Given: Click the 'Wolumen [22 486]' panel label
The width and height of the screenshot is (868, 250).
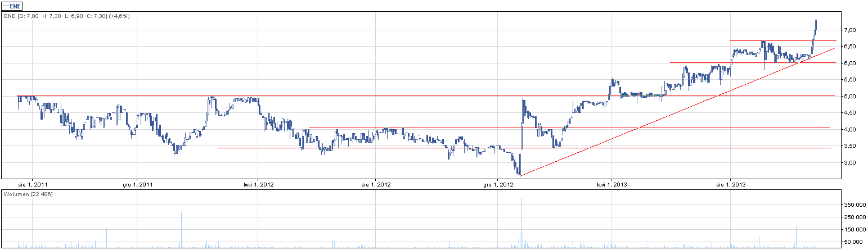Looking at the screenshot, I should click(x=28, y=194).
